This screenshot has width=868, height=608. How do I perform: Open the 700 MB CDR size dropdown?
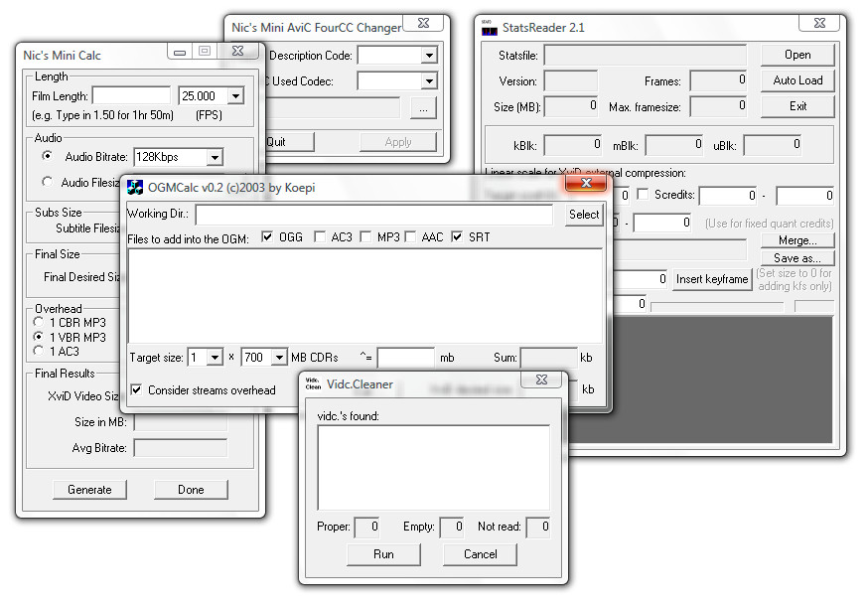[279, 358]
